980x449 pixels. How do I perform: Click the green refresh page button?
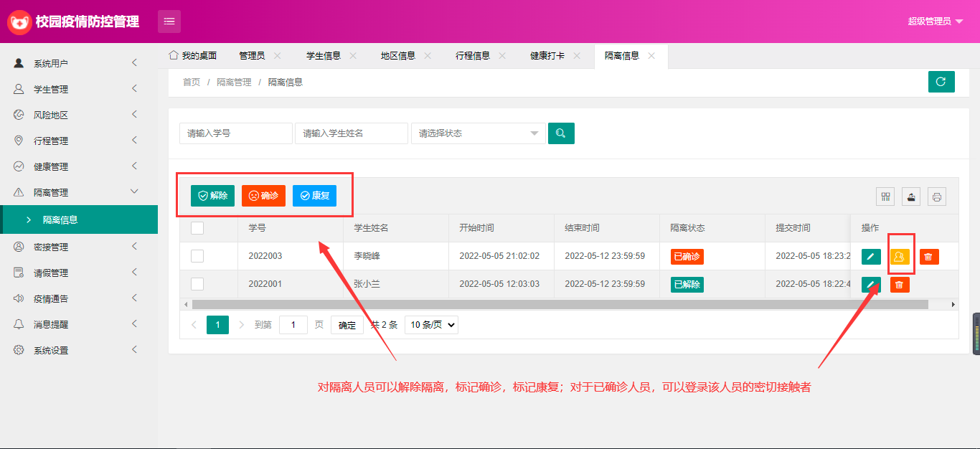coord(941,82)
